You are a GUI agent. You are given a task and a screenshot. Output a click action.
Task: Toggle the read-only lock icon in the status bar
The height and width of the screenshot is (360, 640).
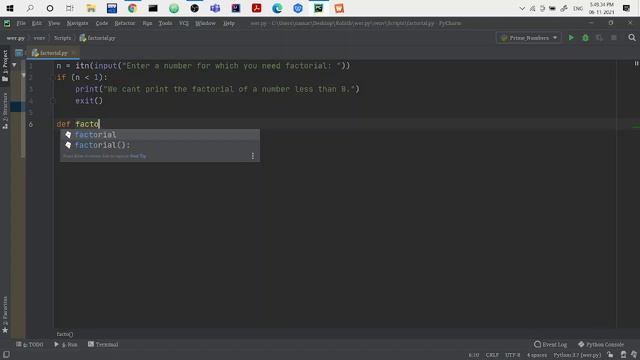610,355
